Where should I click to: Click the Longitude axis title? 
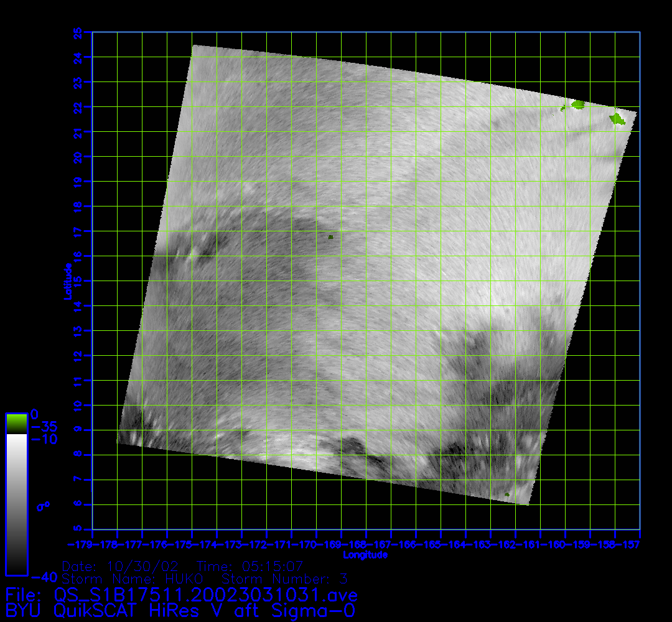point(366,555)
